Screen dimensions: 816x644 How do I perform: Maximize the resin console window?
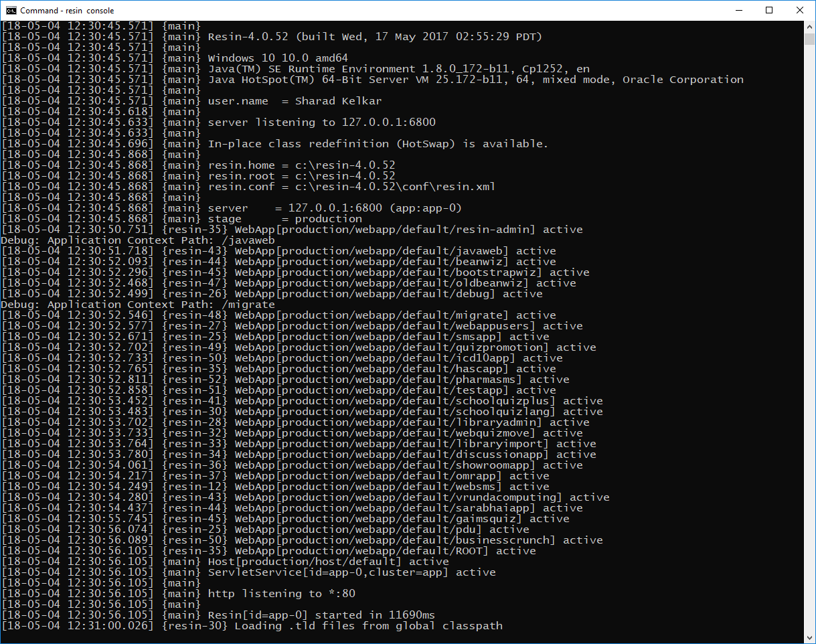(769, 11)
